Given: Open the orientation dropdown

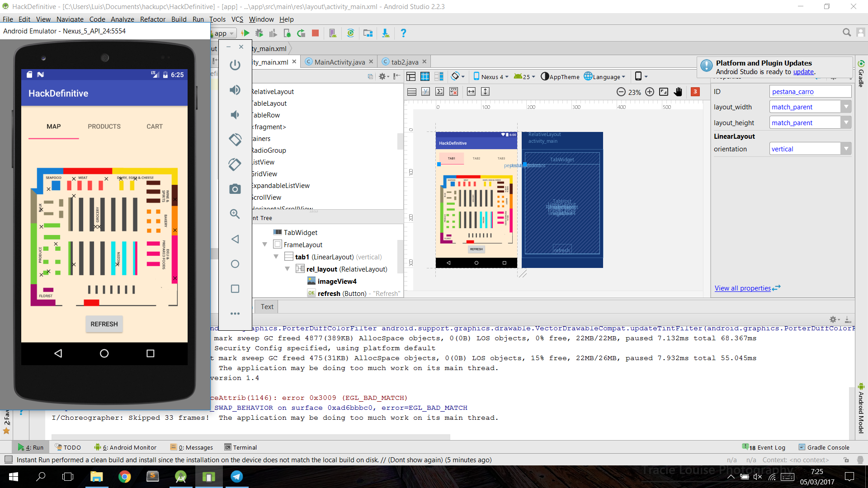Looking at the screenshot, I should (846, 149).
